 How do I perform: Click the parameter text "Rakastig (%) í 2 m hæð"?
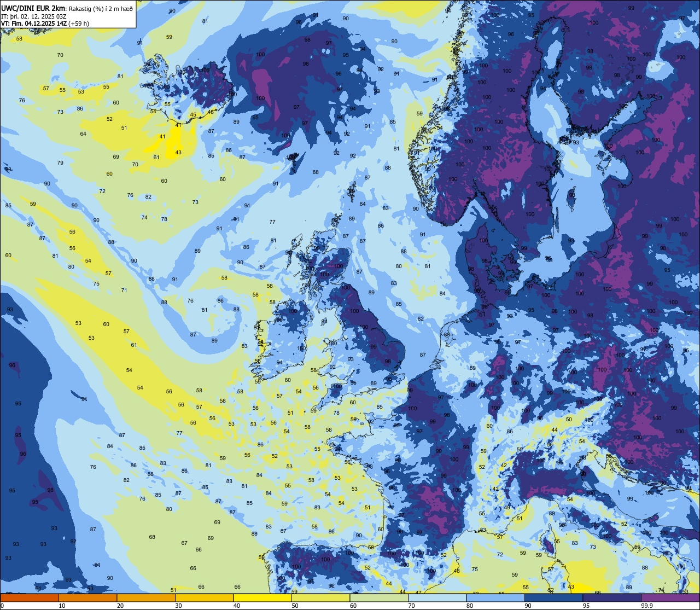point(101,8)
